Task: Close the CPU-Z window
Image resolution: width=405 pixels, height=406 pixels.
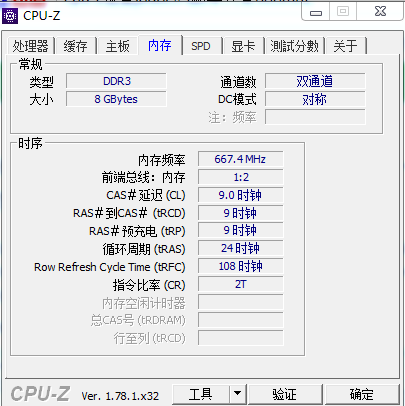Action: pos(380,12)
